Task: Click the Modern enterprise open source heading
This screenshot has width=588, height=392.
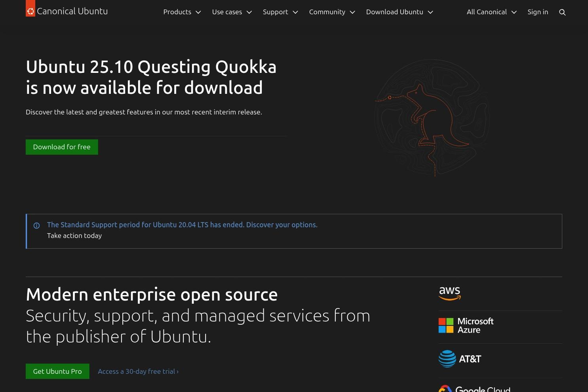Action: pos(152,295)
